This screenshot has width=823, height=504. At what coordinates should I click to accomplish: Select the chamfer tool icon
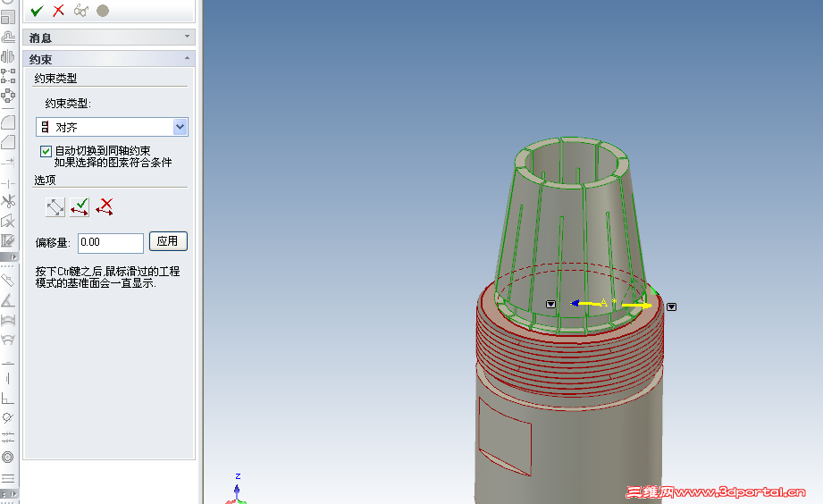[x=8, y=142]
